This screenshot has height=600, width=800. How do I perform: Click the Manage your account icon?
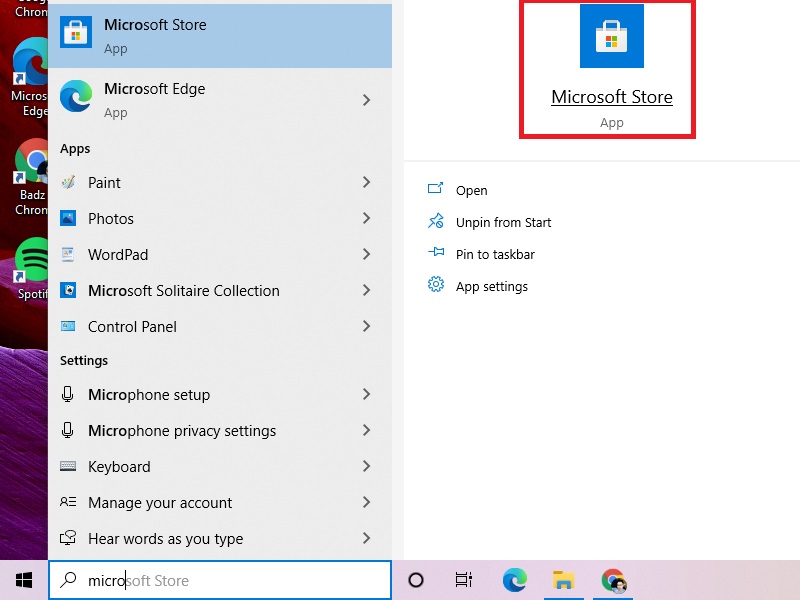(x=68, y=502)
